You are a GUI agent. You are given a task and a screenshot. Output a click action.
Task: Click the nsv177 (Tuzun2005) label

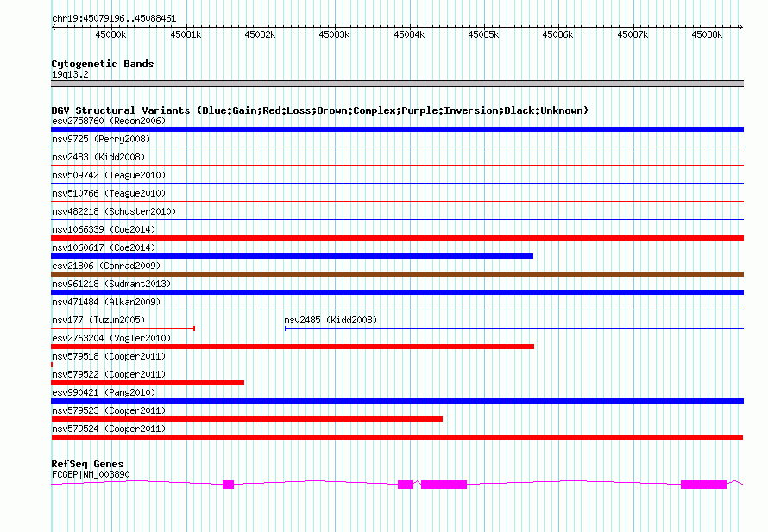tap(98, 320)
